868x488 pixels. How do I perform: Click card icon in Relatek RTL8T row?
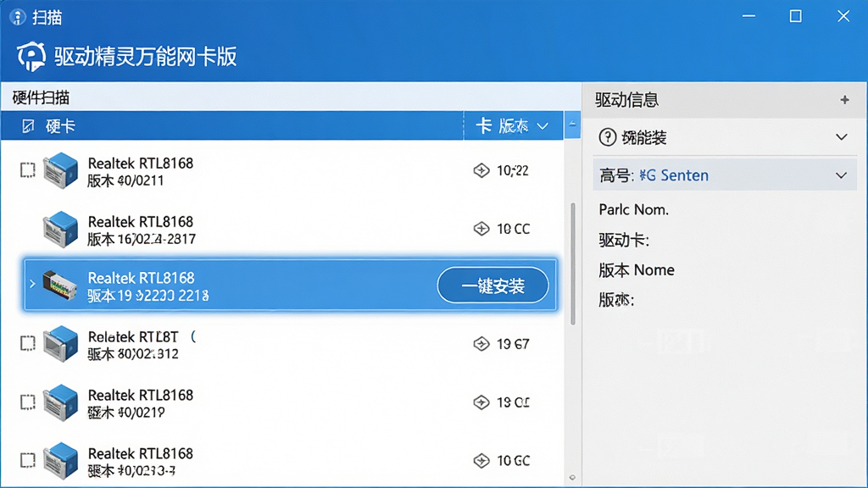click(60, 344)
